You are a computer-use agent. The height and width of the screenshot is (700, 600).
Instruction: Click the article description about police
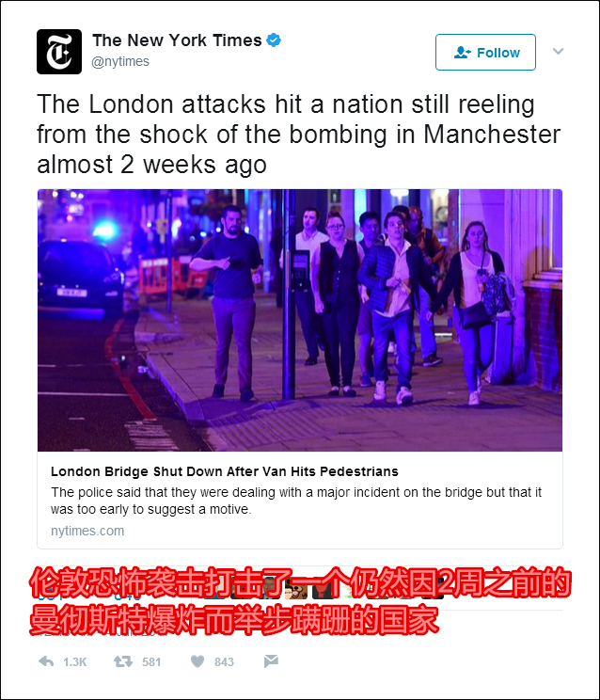click(296, 501)
